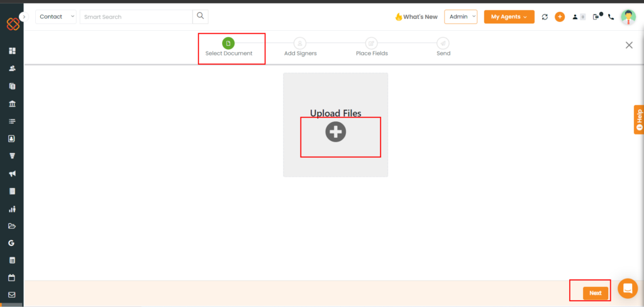Open the Google G icon in sidebar
This screenshot has width=644, height=307.
(x=11, y=243)
